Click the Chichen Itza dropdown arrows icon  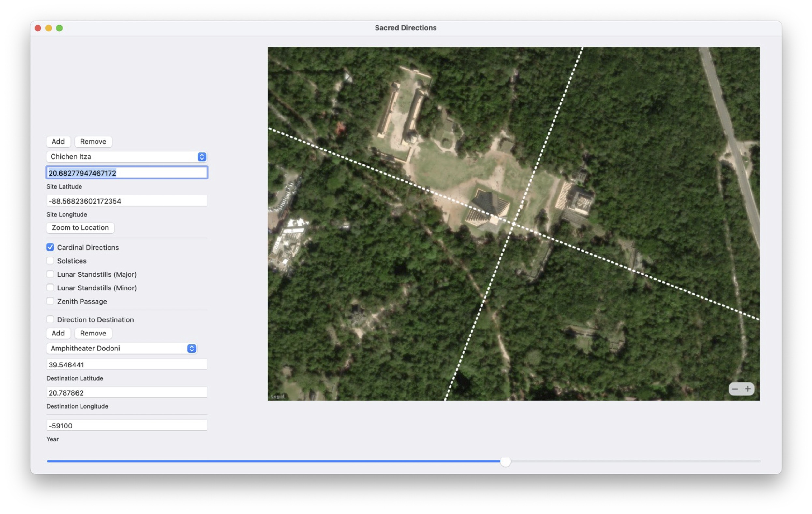point(202,157)
